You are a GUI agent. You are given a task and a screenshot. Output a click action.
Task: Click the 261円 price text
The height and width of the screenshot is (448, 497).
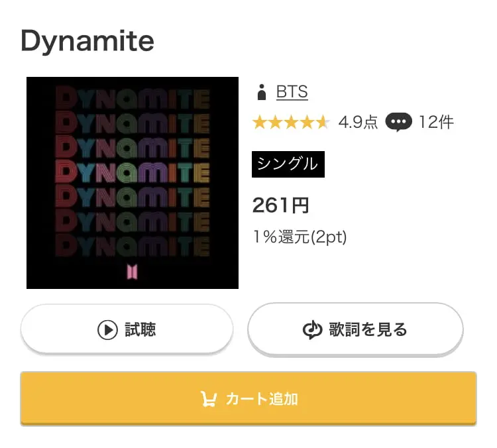click(280, 205)
